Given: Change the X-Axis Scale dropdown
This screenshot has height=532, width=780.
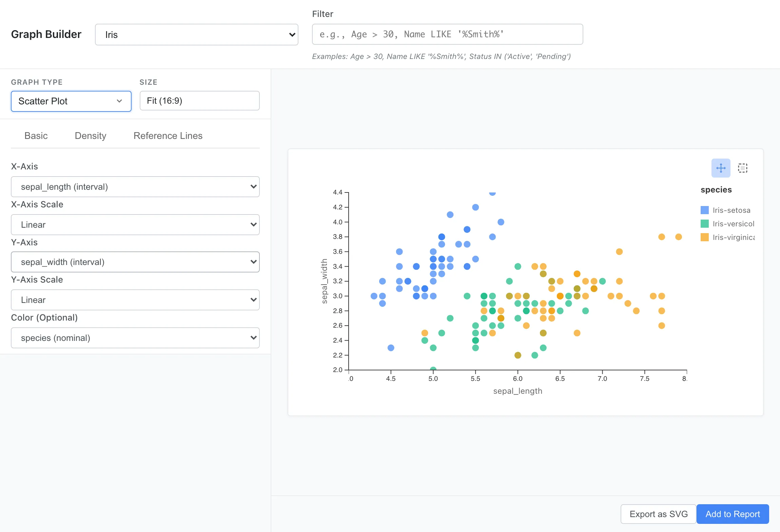Looking at the screenshot, I should click(135, 225).
